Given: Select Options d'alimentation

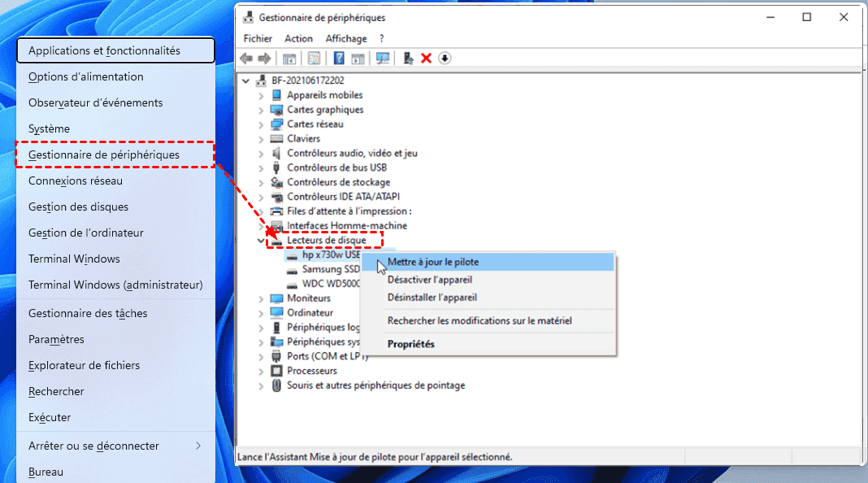Looking at the screenshot, I should 115,76.
